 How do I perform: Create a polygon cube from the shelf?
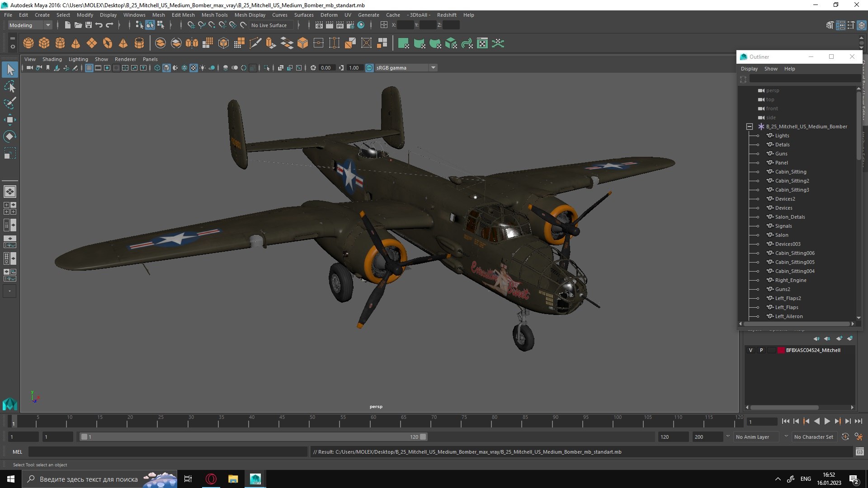point(44,43)
